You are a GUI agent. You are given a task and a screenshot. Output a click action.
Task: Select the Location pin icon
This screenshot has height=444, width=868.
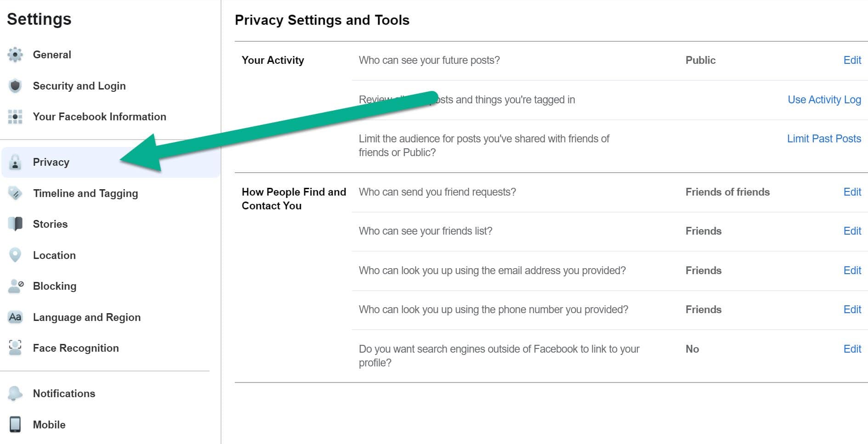[x=15, y=255]
